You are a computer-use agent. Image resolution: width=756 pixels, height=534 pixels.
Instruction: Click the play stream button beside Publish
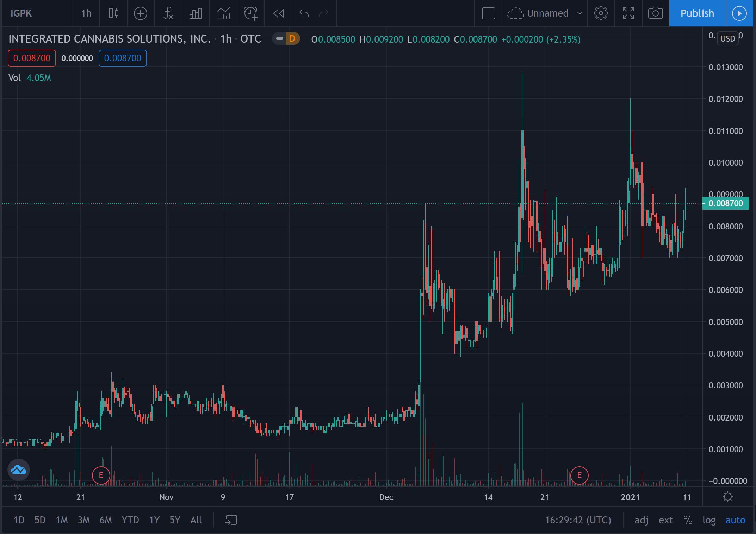point(739,13)
